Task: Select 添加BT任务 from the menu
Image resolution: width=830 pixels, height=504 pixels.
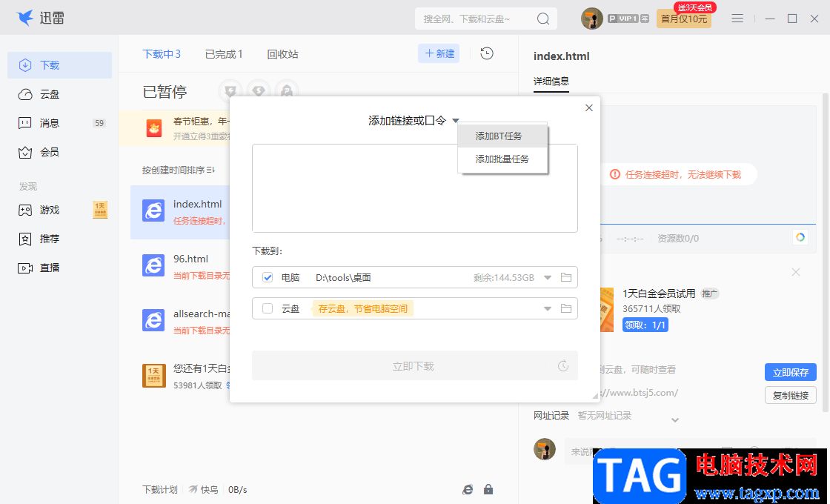Action: pyautogui.click(x=502, y=136)
